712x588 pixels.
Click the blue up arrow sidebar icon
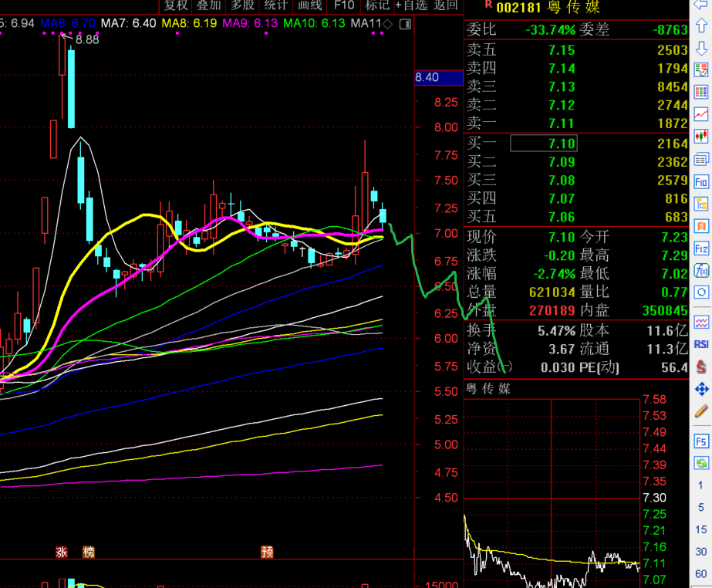click(x=701, y=25)
